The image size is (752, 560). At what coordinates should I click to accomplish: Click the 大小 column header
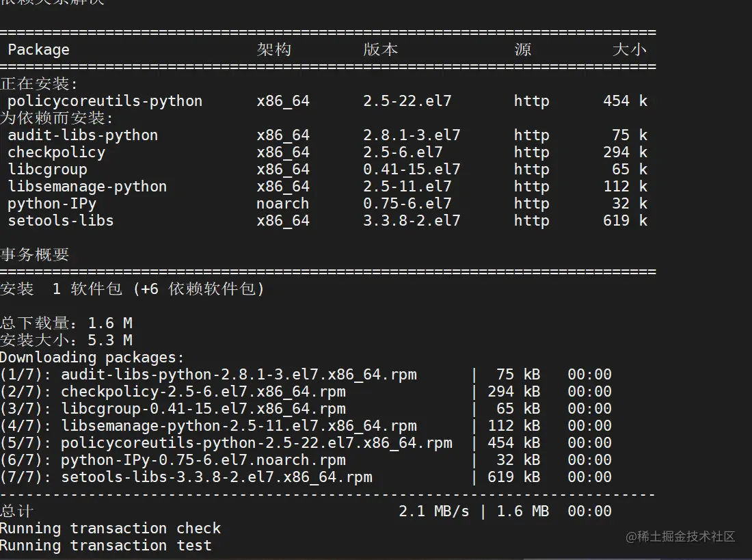point(629,50)
